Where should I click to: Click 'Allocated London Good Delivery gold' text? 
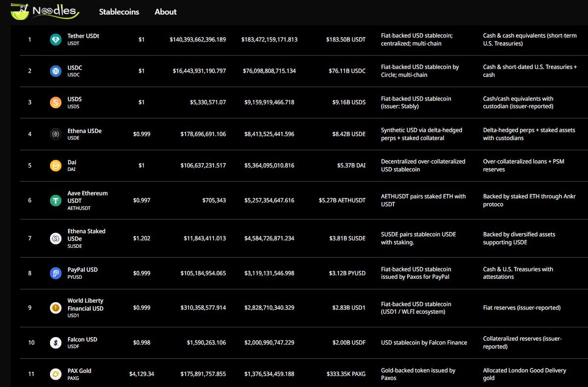point(525,374)
